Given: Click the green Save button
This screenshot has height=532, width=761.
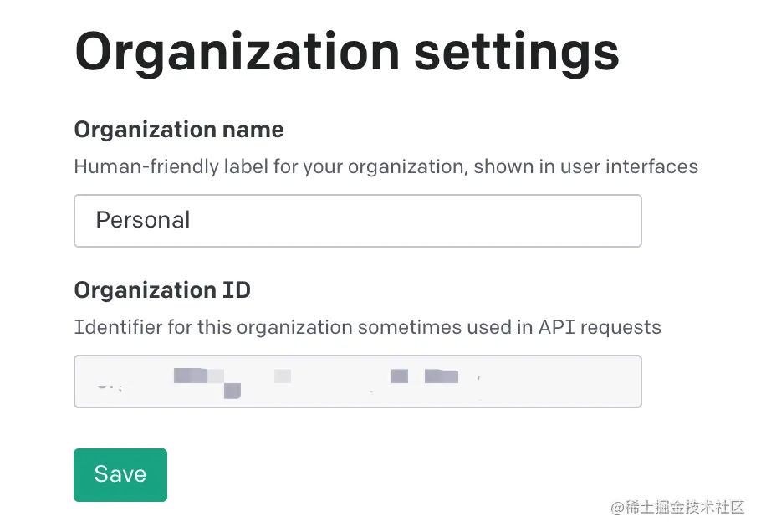Looking at the screenshot, I should click(120, 474).
